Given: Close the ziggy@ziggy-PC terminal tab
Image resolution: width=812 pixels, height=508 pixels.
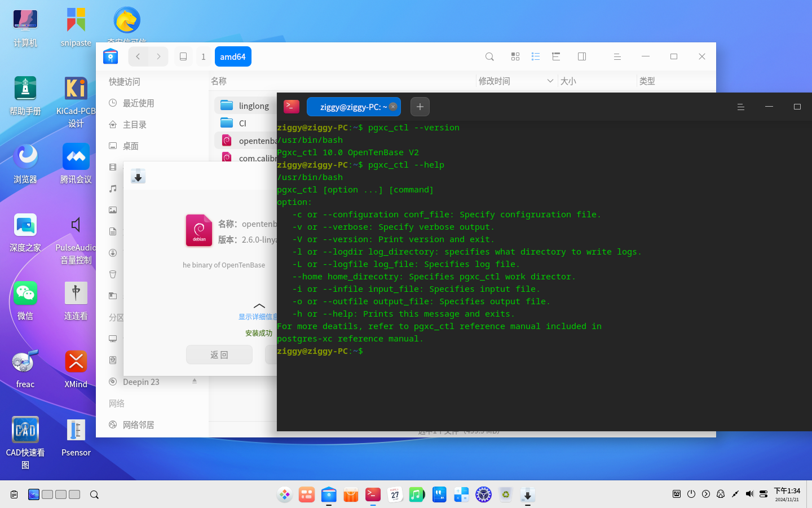Looking at the screenshot, I should (393, 107).
